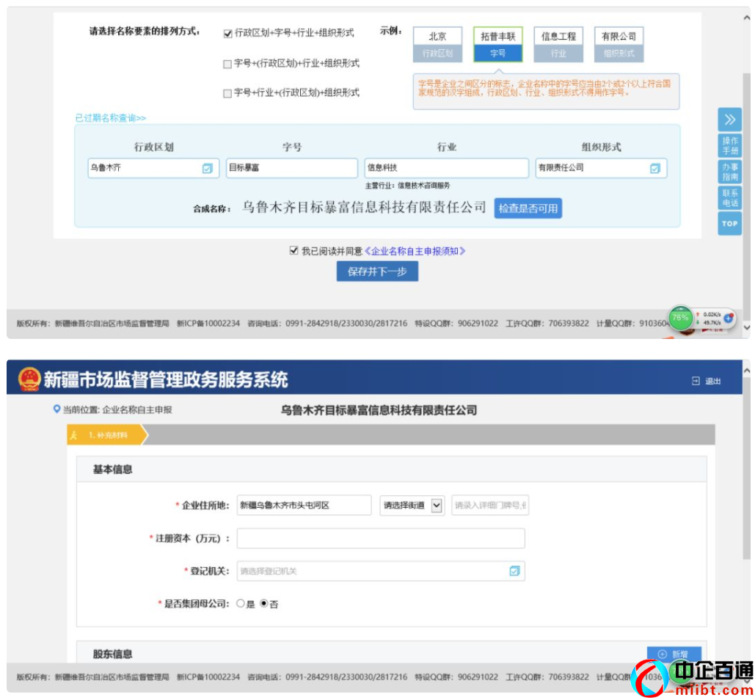Open the 行政区划 field picker icon
The image size is (755, 700).
[208, 168]
